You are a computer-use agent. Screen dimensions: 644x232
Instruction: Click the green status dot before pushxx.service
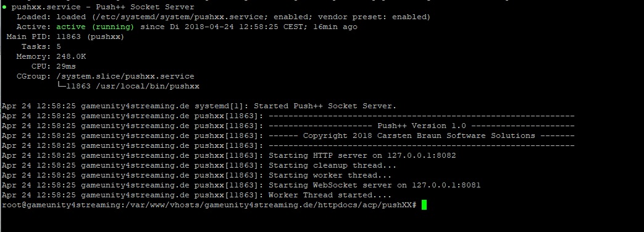click(4, 7)
